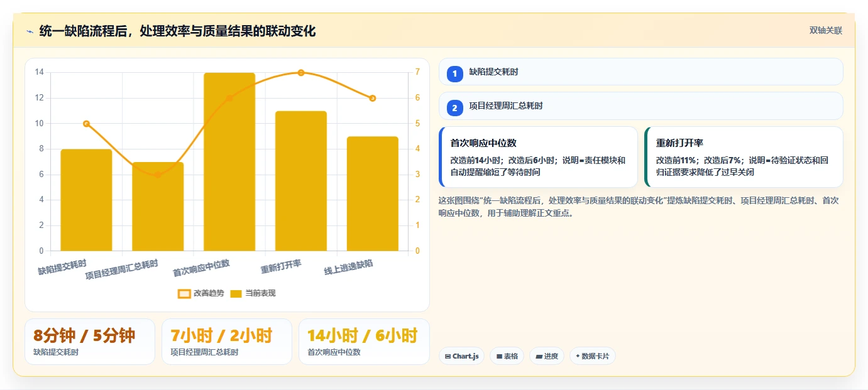Click the yellow 当前表现 legend swatch
This screenshot has width=868, height=390.
tap(236, 293)
